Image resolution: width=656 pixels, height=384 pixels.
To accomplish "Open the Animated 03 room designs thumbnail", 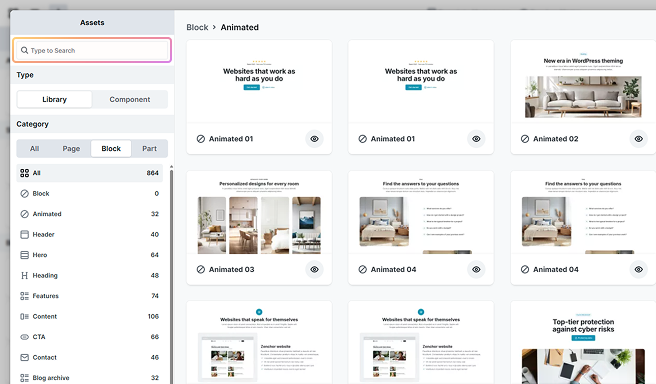I will (259, 212).
